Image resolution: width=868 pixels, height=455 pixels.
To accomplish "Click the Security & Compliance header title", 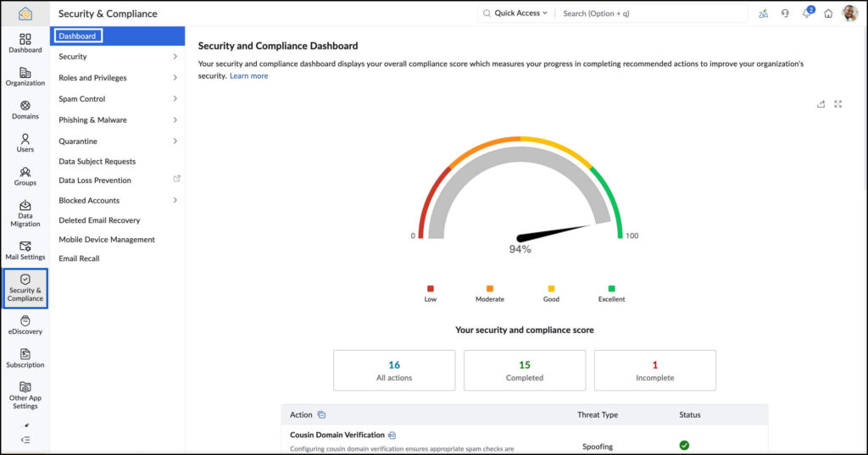I will (108, 14).
